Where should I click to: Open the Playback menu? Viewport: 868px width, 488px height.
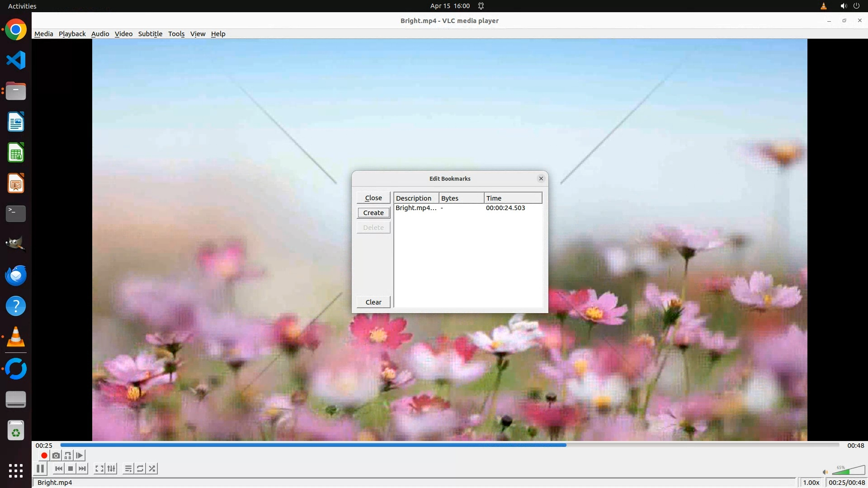click(x=72, y=34)
